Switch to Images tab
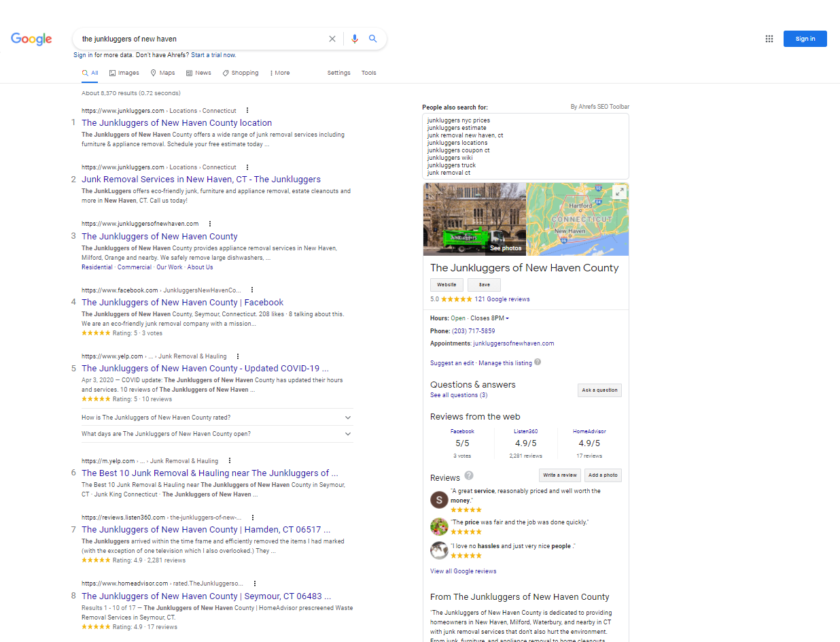Viewport: 840px width, 642px height. point(124,73)
